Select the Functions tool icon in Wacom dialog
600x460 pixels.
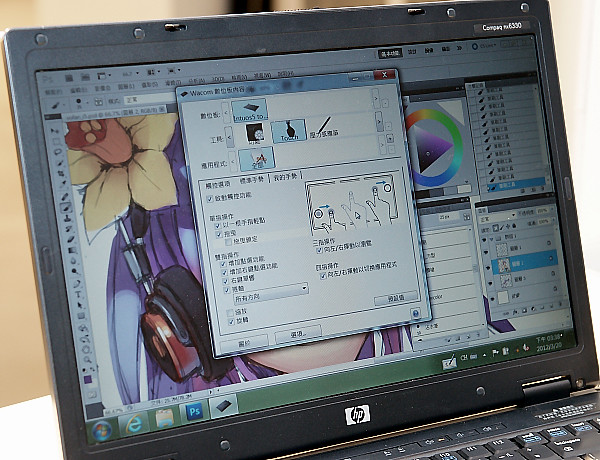[254, 134]
